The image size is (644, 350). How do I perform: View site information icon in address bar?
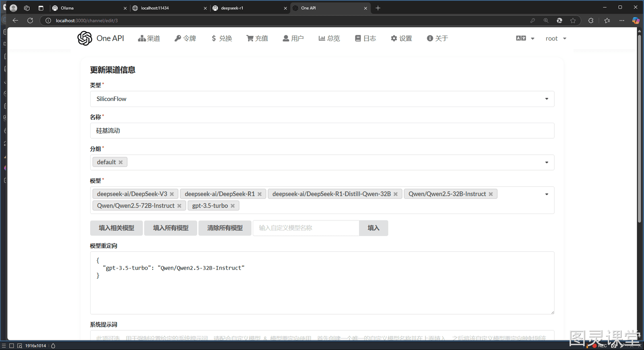coord(48,21)
